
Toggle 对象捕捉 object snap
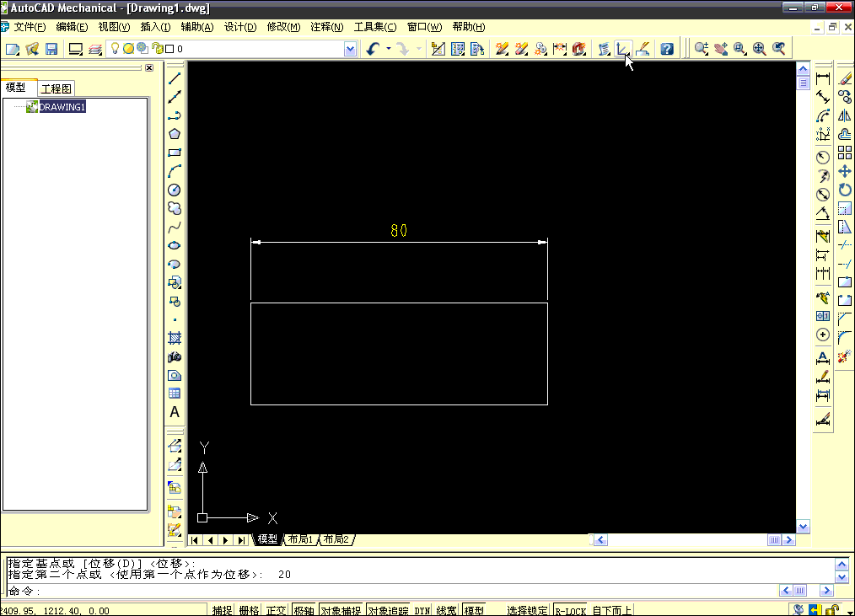[x=341, y=611]
